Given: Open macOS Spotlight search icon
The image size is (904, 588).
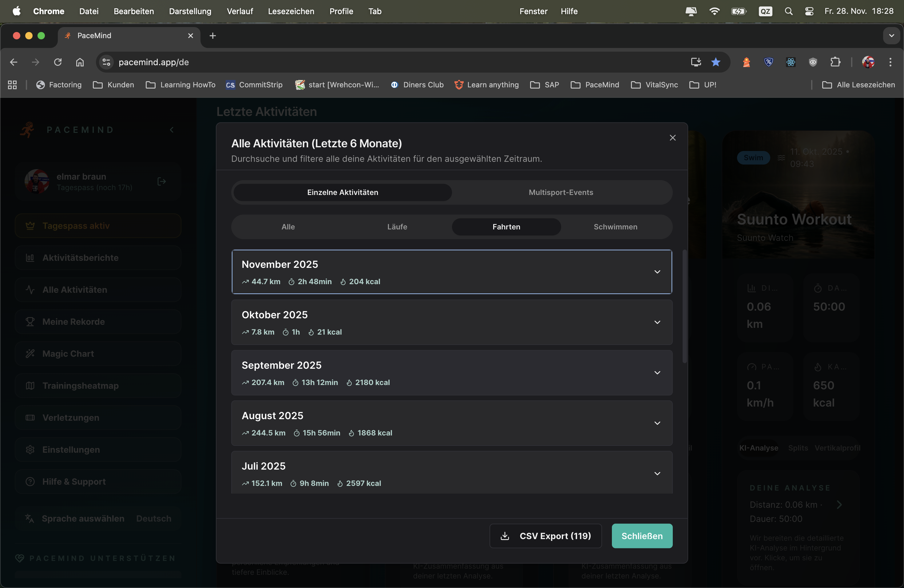Looking at the screenshot, I should coord(788,11).
